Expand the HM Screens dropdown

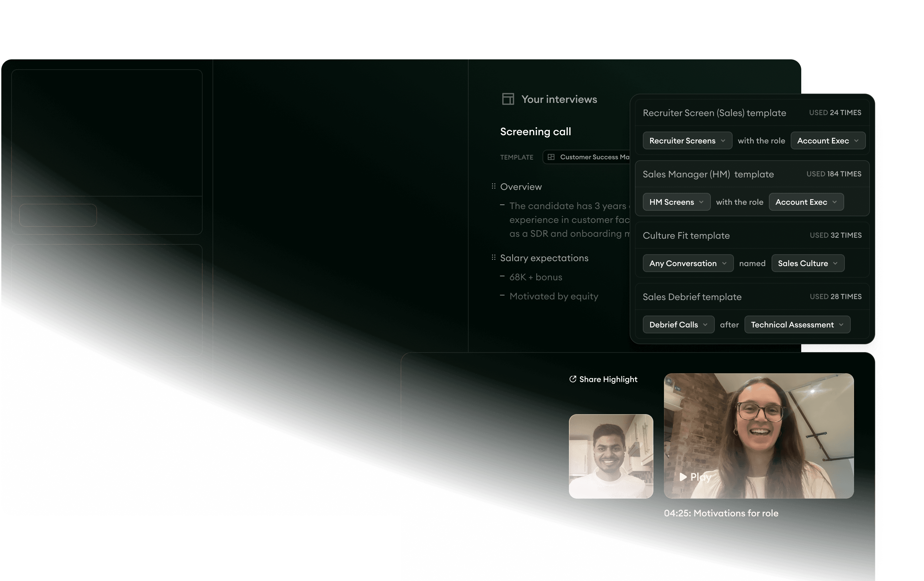tap(676, 202)
